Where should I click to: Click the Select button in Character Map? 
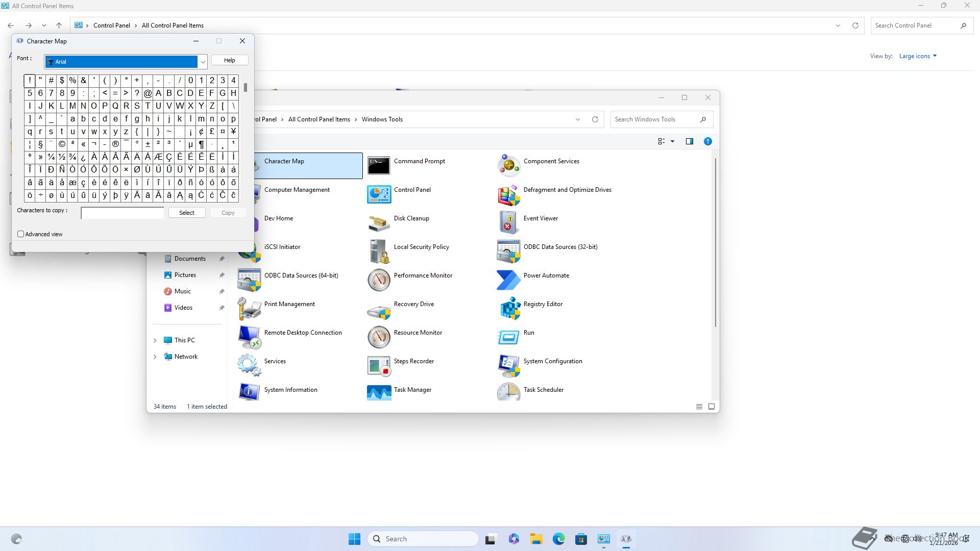(x=187, y=213)
